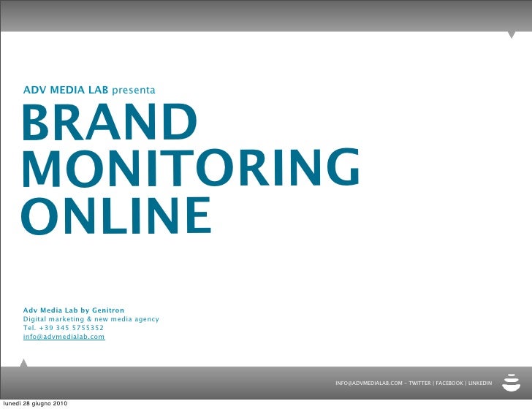532x409 pixels.
Task: Click "Adv Media Lab by Genitron" text
Action: (74, 310)
